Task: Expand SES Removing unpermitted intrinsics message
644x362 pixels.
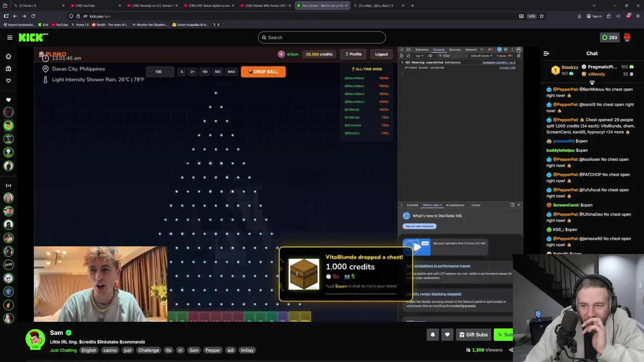Action: pyautogui.click(x=403, y=62)
